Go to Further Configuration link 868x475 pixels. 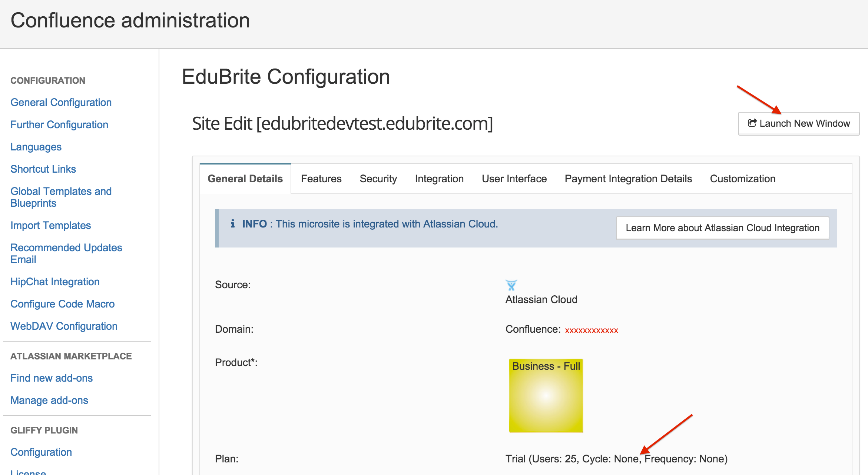(x=59, y=124)
